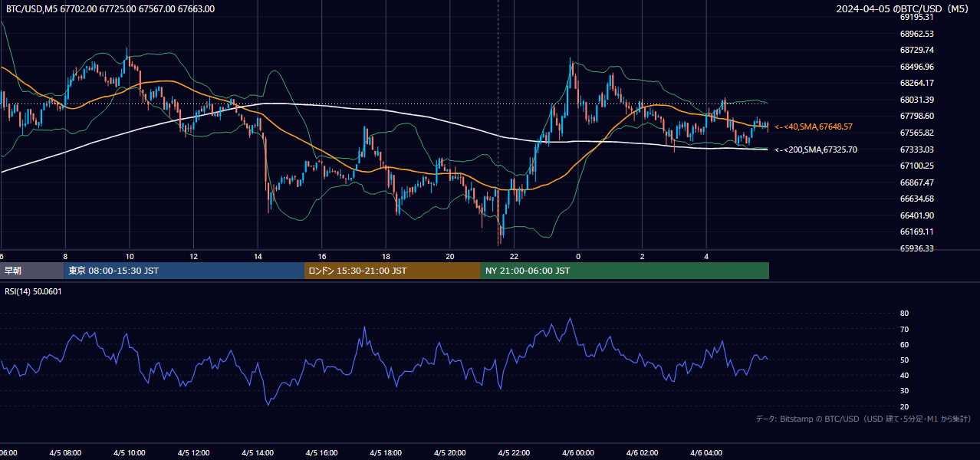Click hour label 12 under price chart
The width and height of the screenshot is (980, 460).
(x=193, y=256)
